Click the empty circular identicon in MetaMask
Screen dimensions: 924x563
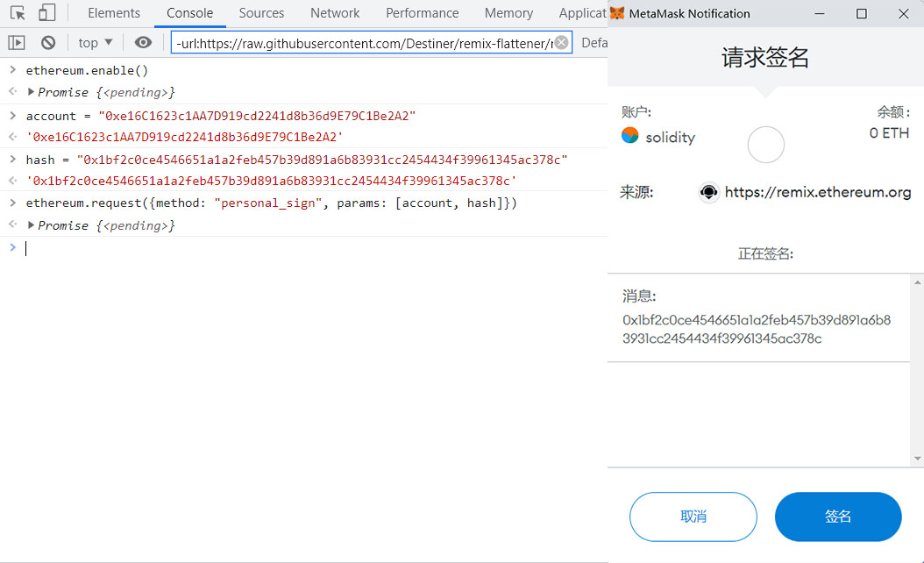click(765, 145)
